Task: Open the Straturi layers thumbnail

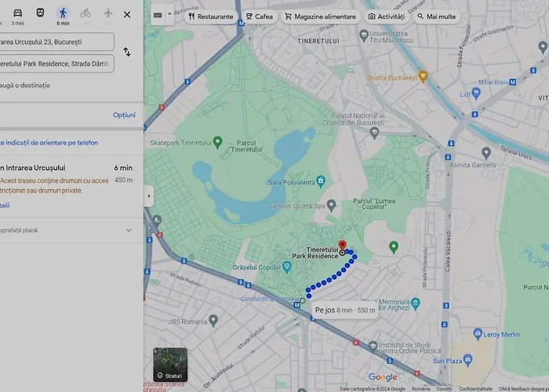Action: [x=170, y=365]
